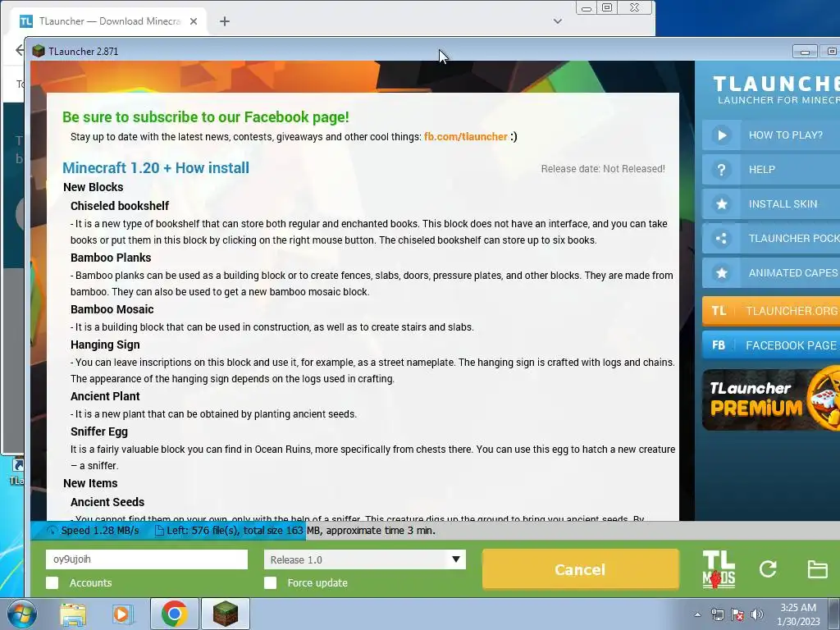Cancel the download
Screen dimensions: 840x630
(x=580, y=569)
